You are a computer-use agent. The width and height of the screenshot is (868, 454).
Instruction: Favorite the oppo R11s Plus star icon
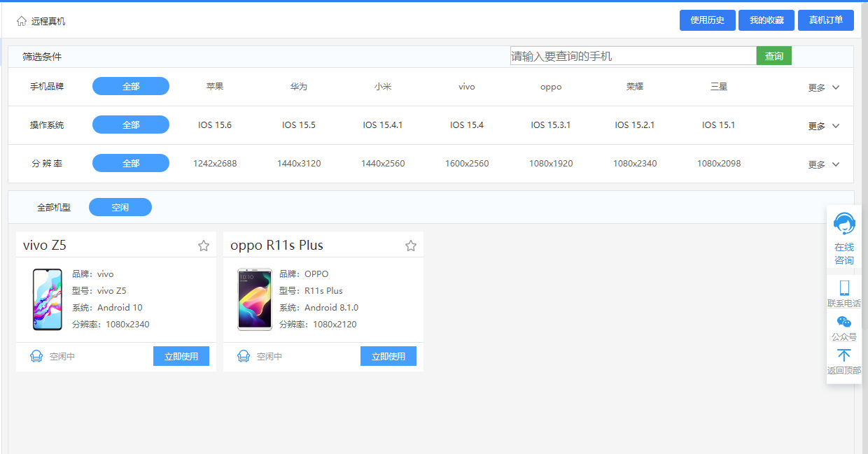pyautogui.click(x=411, y=246)
